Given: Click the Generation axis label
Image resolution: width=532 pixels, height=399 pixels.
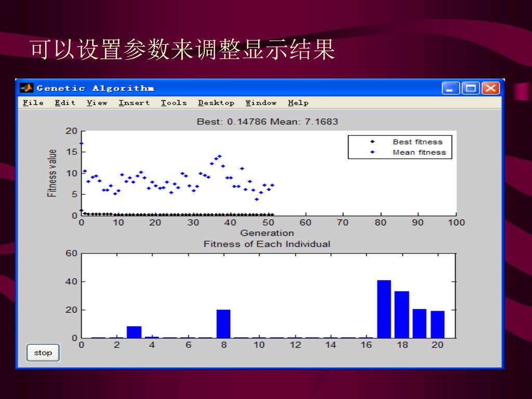Looking at the screenshot, I should click(x=267, y=233).
